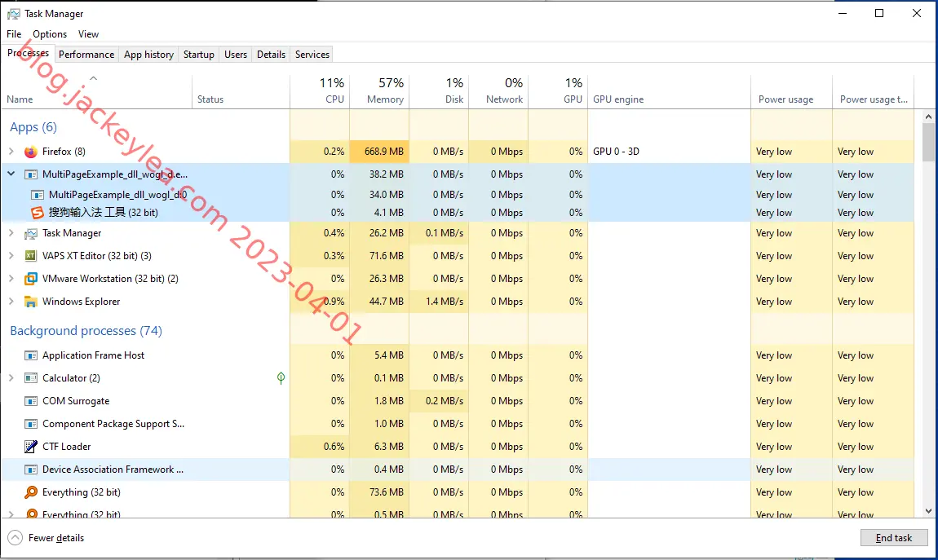The height and width of the screenshot is (560, 938).
Task: Click the vertical scrollbar down arrow
Action: 928,511
